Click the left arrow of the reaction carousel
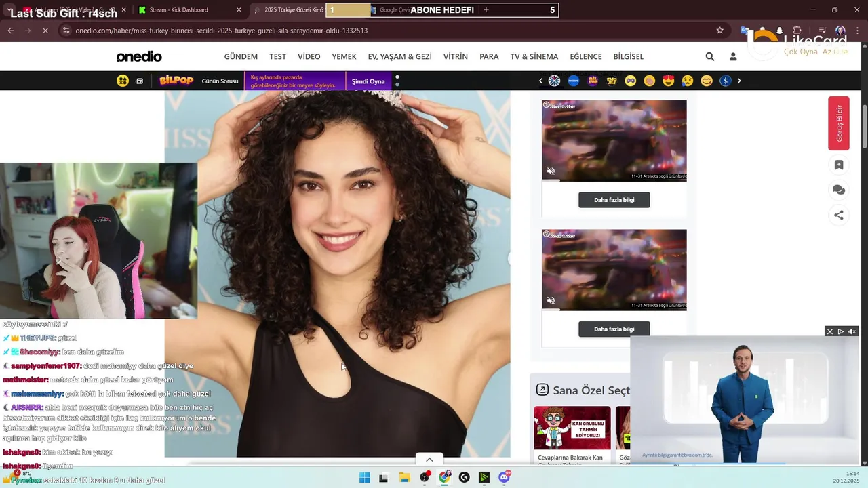Screen dimensions: 868x488 pos(541,81)
